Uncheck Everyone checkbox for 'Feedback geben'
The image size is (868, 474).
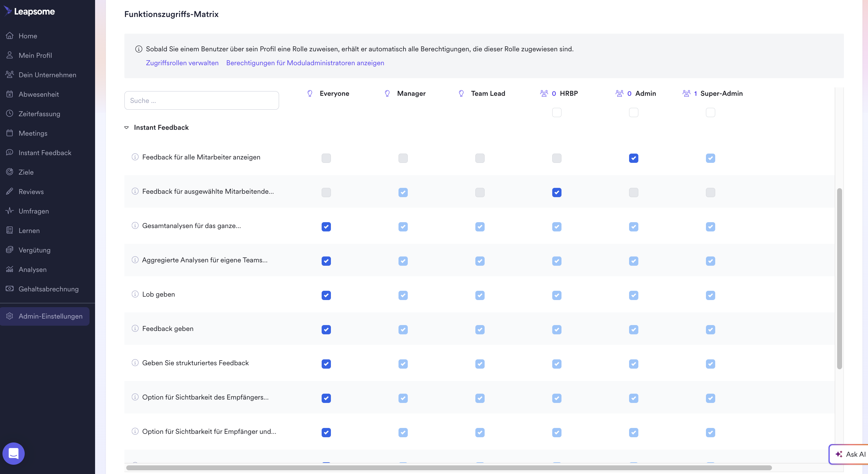(326, 330)
